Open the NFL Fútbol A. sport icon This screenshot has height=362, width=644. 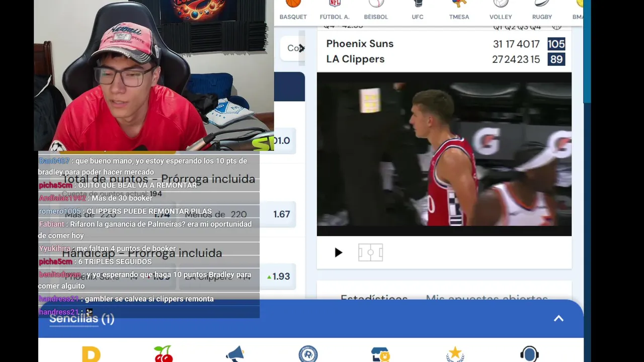[x=335, y=10]
